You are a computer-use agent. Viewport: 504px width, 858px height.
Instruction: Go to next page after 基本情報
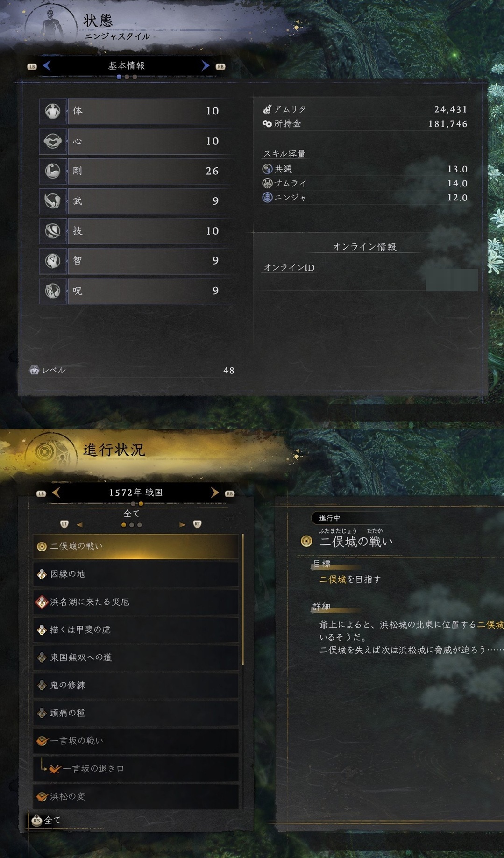(x=205, y=66)
